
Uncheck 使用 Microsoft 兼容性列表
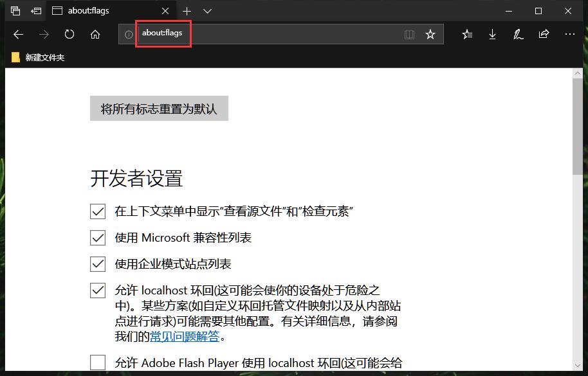coord(97,237)
